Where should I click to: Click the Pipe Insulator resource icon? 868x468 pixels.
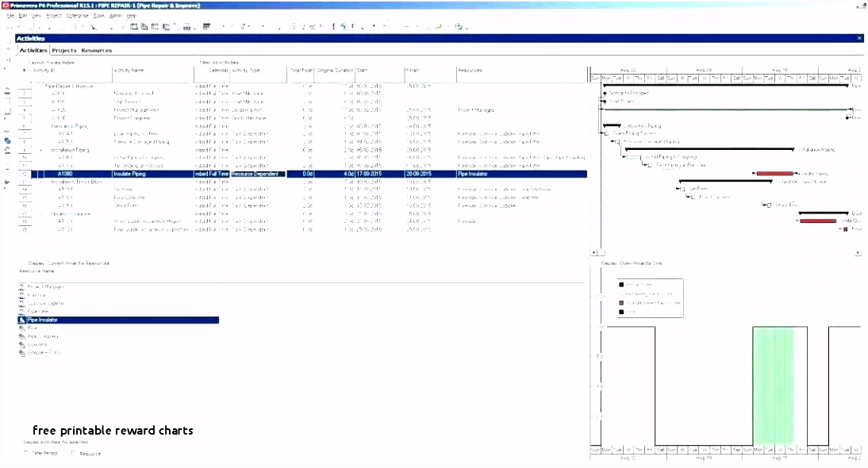tap(21, 320)
